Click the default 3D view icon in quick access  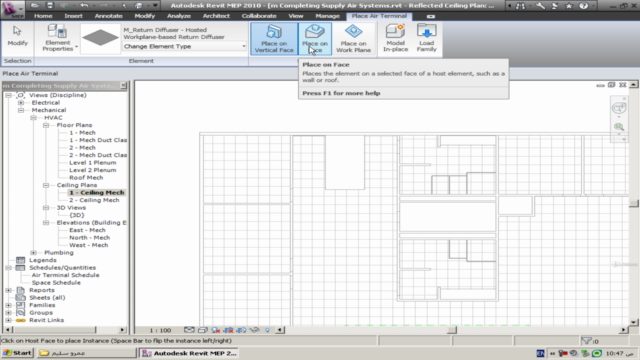139,5
